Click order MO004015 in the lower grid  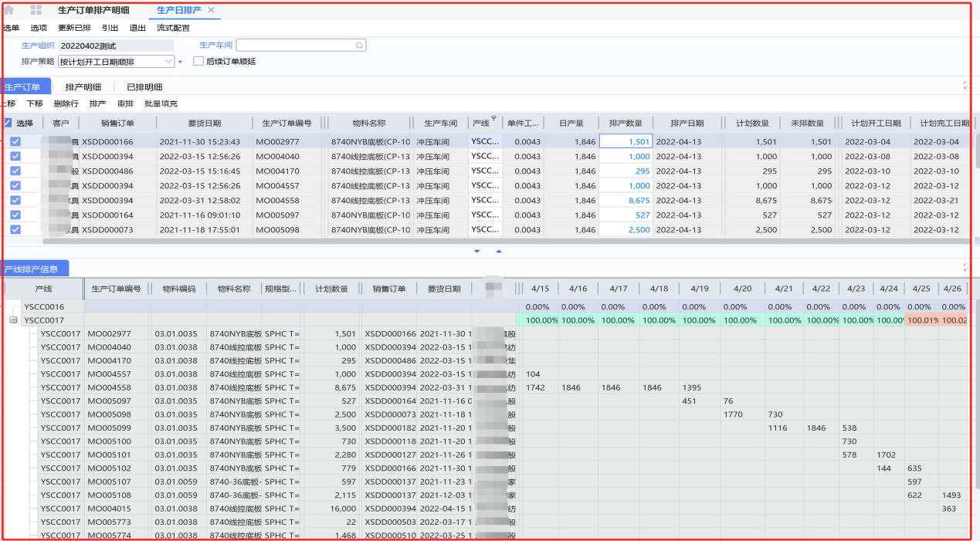pyautogui.click(x=110, y=509)
